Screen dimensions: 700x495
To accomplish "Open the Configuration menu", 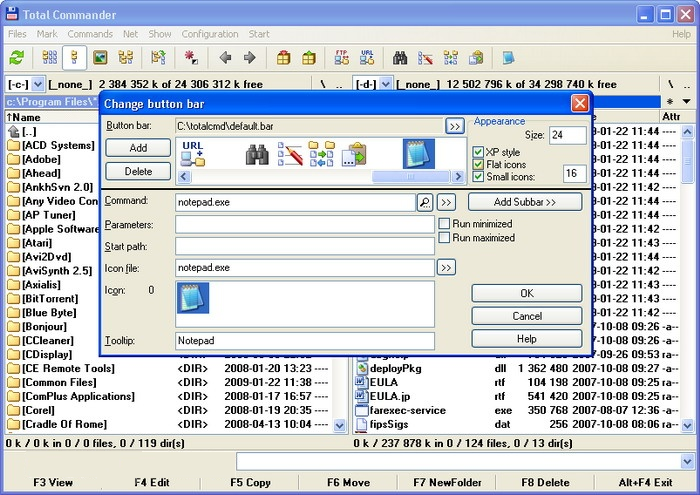I will 209,34.
